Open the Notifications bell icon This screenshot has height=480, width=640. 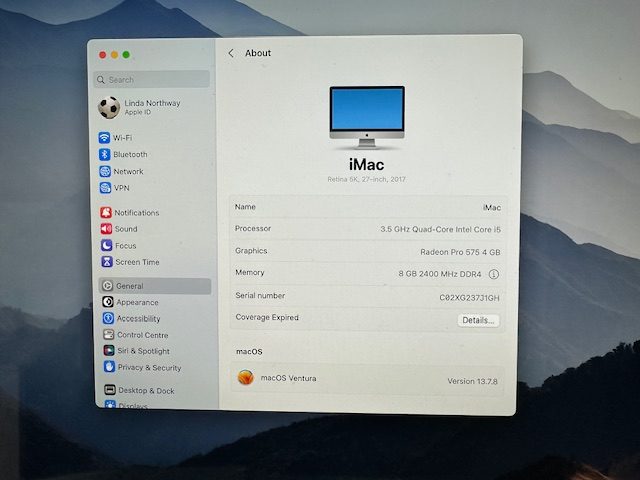point(106,212)
